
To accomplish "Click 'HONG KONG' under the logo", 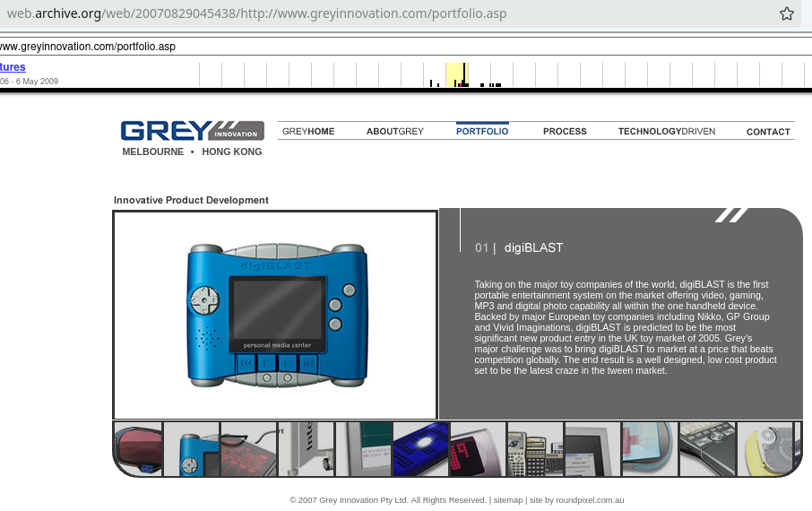I will pos(232,152).
